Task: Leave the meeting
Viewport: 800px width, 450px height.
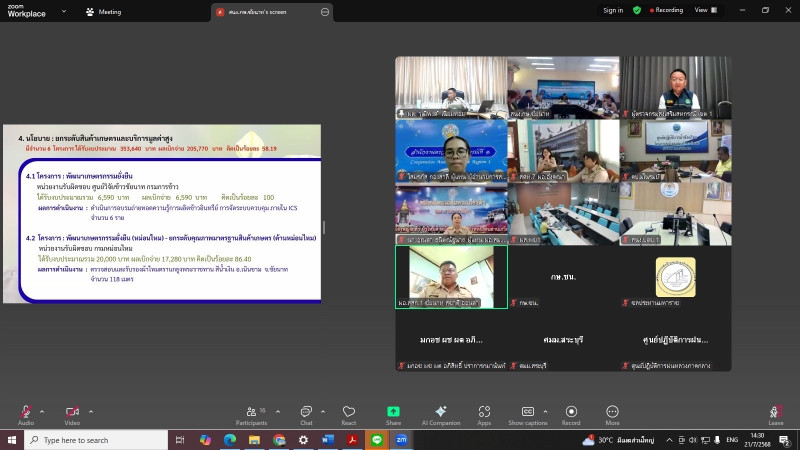Action: point(775,414)
